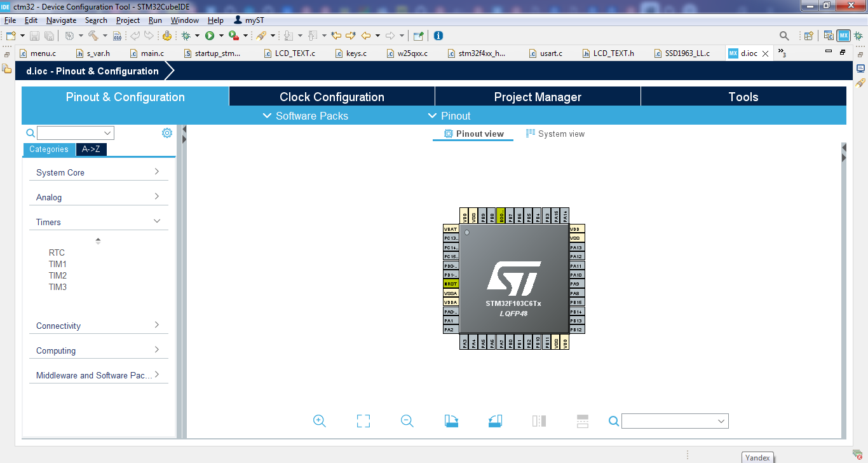Expand the System Core category
The width and height of the screenshot is (868, 463).
pos(98,172)
